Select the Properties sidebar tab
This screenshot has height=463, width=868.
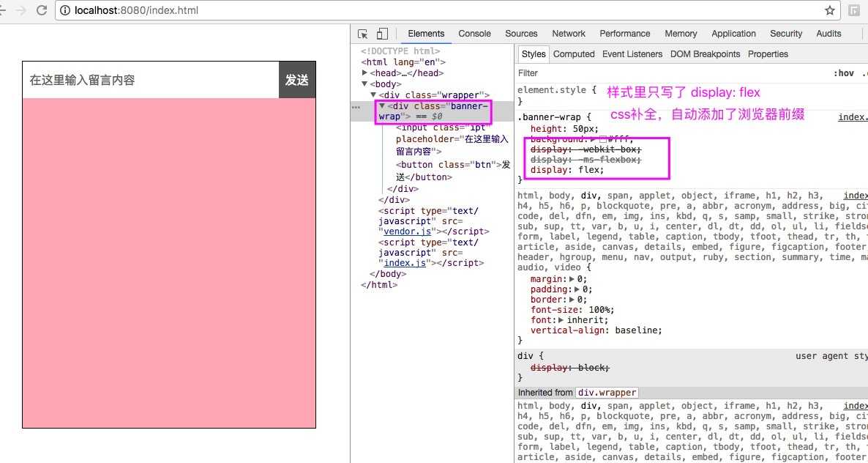(768, 54)
